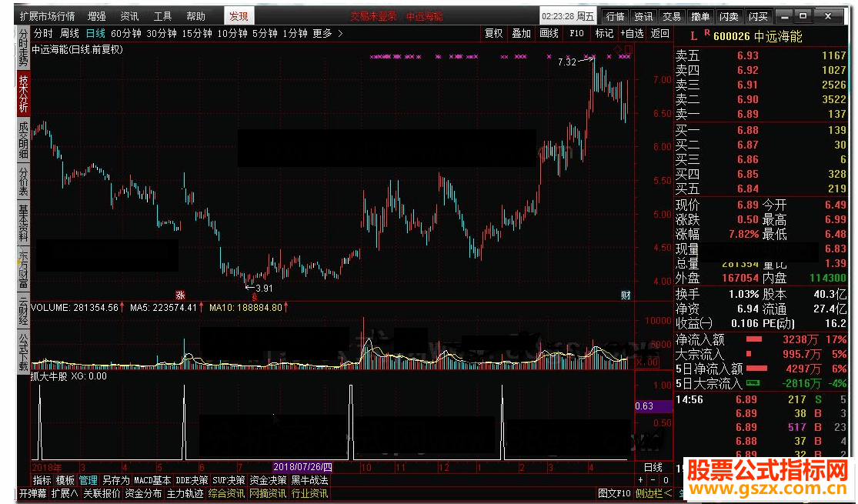The image size is (858, 504).
Task: Open the 分价表 side tab
Action: pos(23,182)
